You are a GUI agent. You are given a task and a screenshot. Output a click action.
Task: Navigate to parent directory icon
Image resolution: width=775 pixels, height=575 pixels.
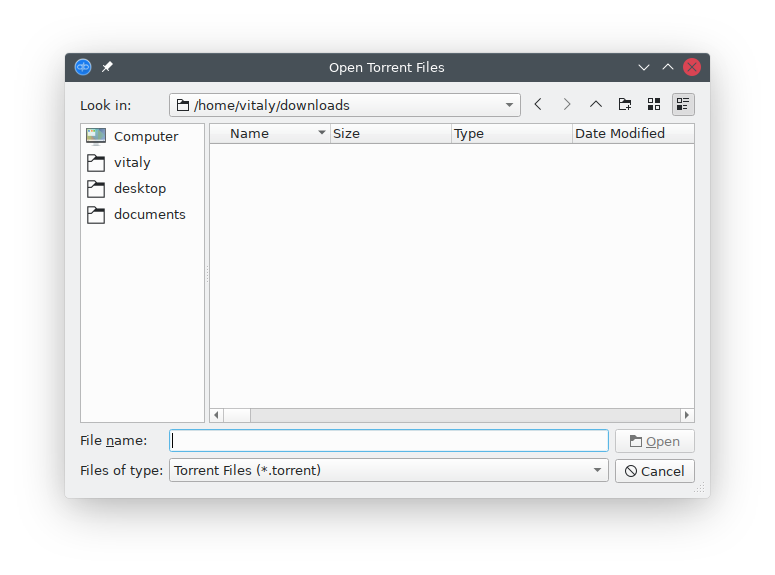pos(596,104)
